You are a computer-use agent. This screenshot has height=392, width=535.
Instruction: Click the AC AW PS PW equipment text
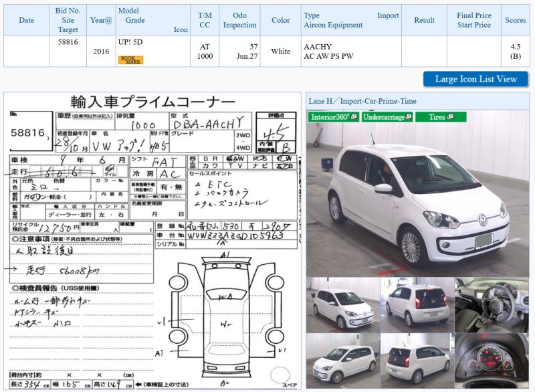[x=328, y=56]
